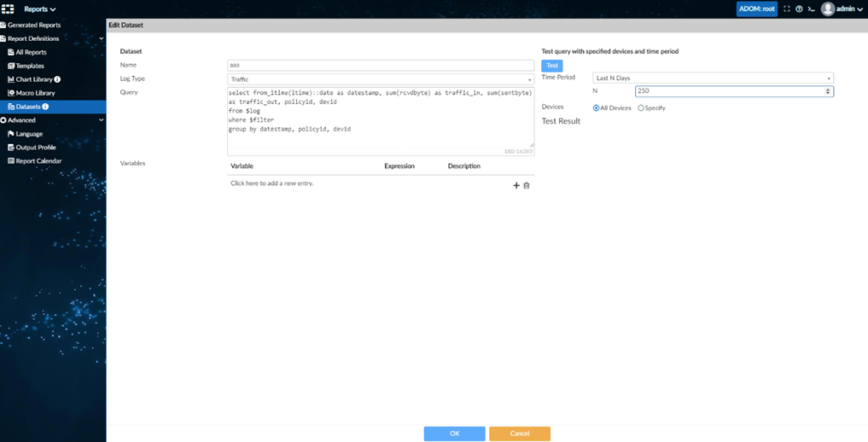
Task: Toggle the full screen icon
Action: click(787, 9)
